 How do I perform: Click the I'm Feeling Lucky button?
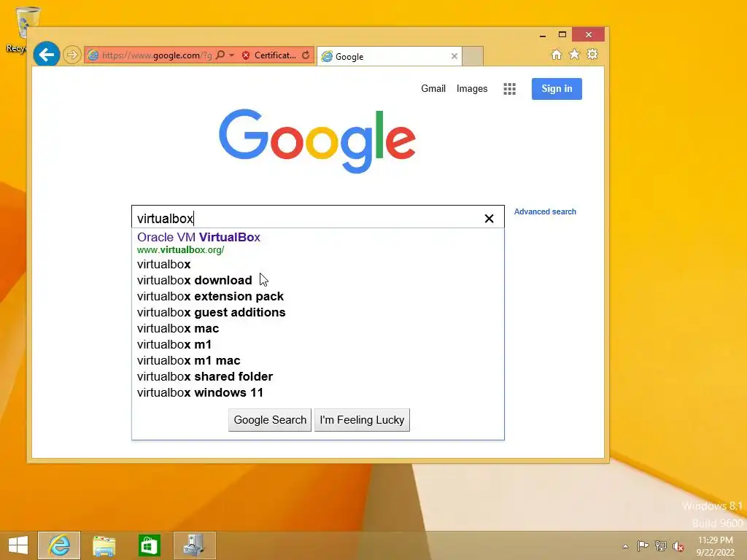tap(362, 420)
